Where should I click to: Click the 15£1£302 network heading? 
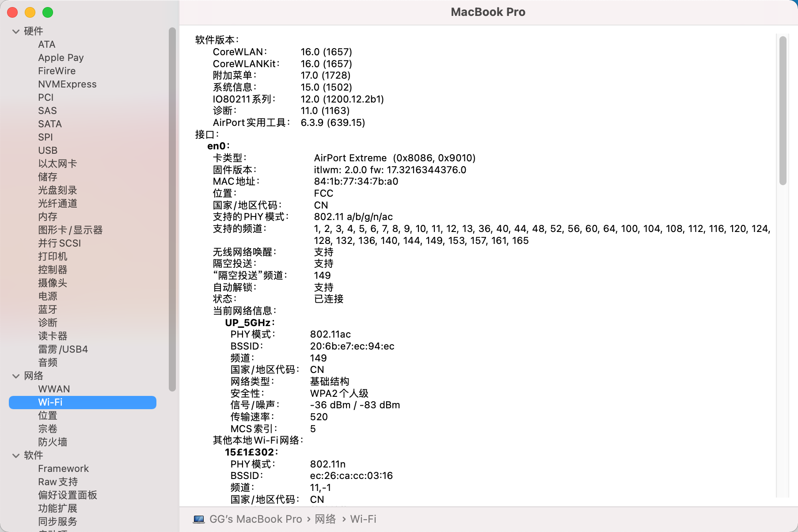click(251, 452)
